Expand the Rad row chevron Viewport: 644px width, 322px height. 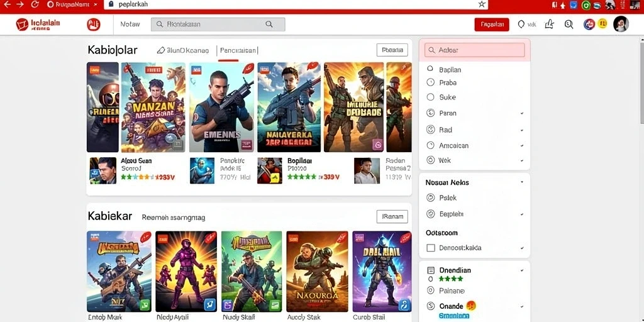(522, 130)
